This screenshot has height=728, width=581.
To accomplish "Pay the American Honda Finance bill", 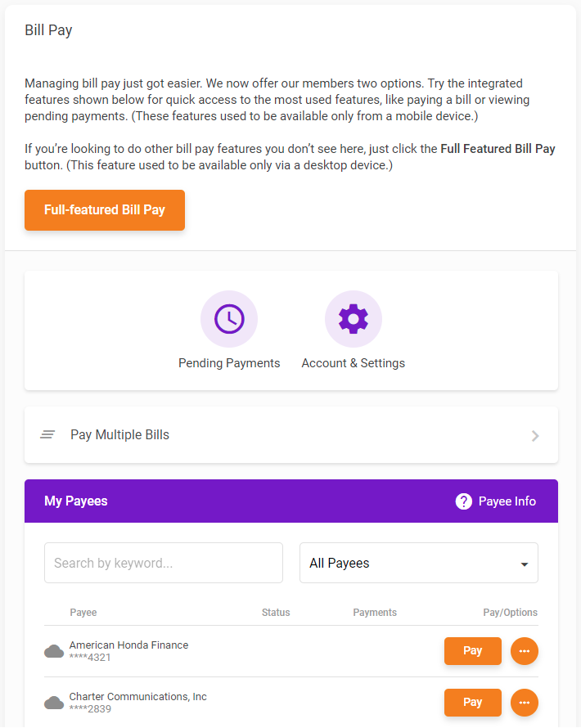I will [x=472, y=650].
